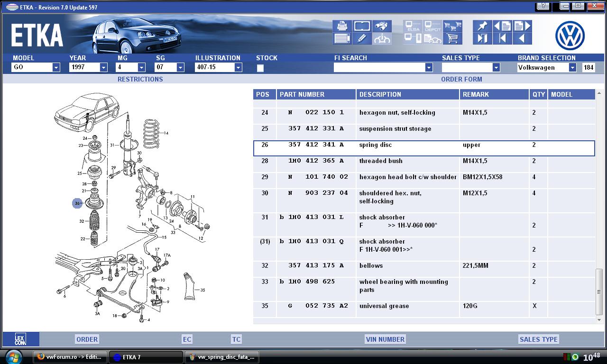Open the MG dropdown
Image resolution: width=607 pixels, height=364 pixels.
(x=141, y=67)
